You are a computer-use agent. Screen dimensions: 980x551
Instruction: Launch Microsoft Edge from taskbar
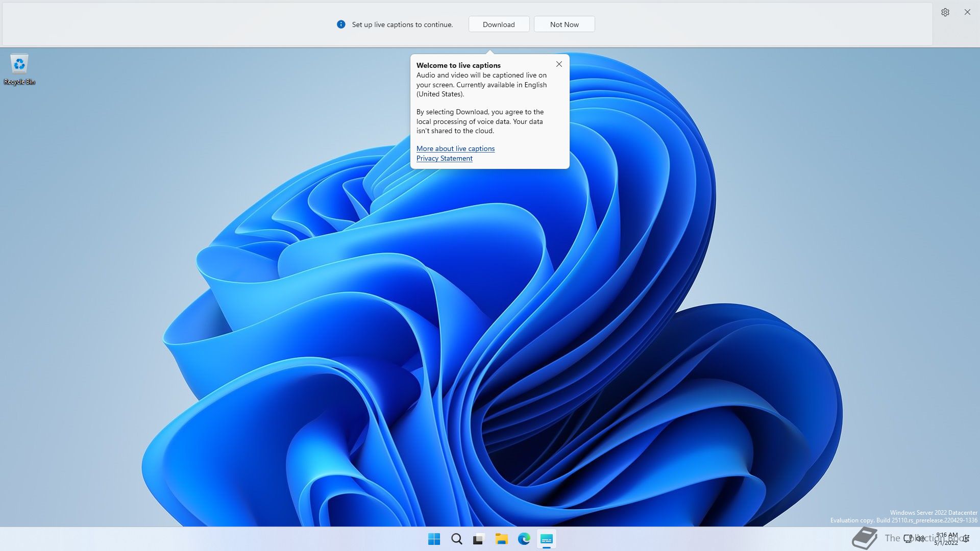pyautogui.click(x=524, y=539)
